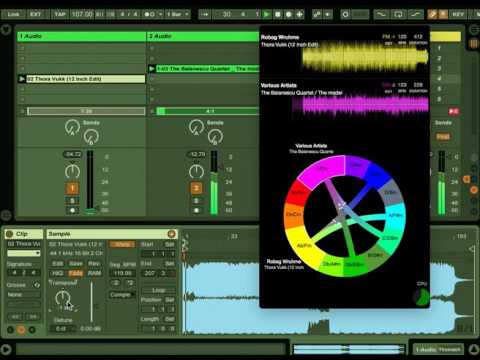Click the halve tempo :2 button

pyautogui.click(x=115, y=283)
